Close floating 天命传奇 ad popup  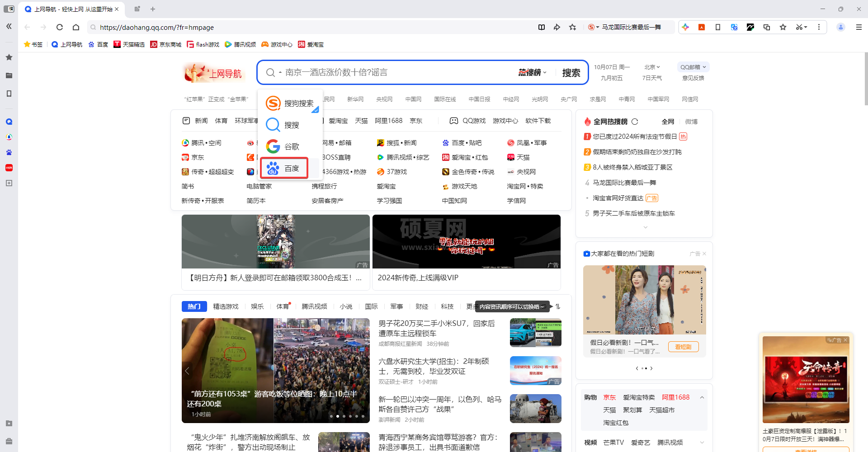[845, 340]
